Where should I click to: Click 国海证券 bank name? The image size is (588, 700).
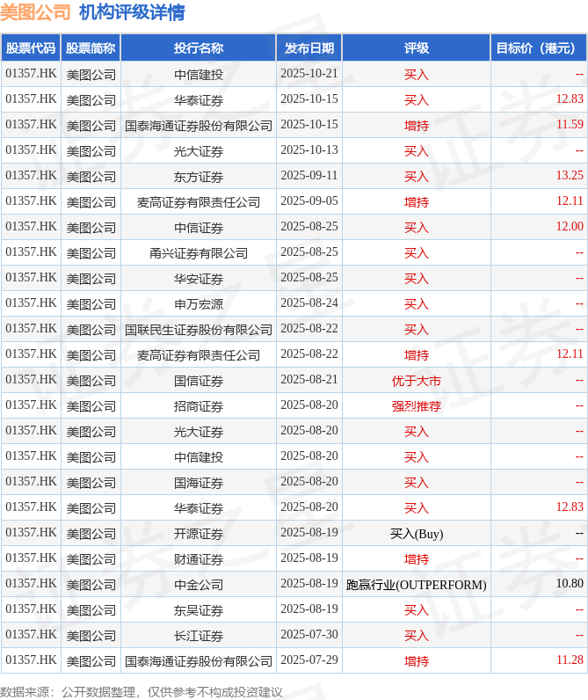pos(199,481)
